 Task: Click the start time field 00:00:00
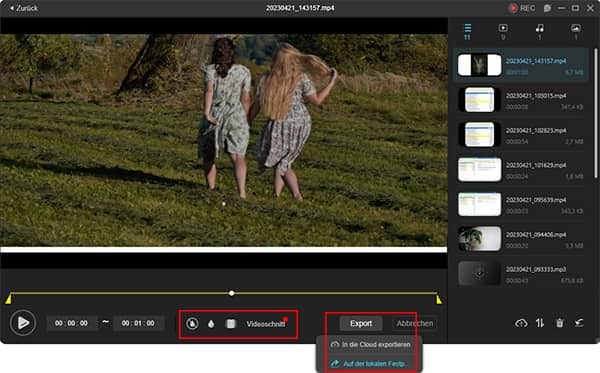(71, 323)
